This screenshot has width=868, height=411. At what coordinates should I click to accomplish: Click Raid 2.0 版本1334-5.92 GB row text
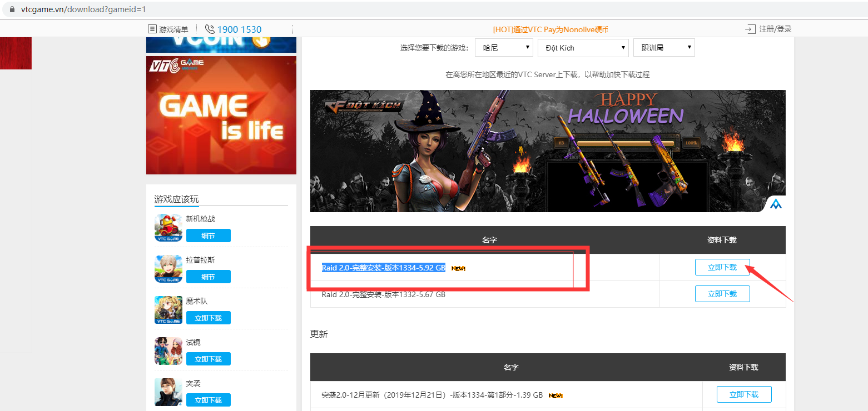[384, 268]
